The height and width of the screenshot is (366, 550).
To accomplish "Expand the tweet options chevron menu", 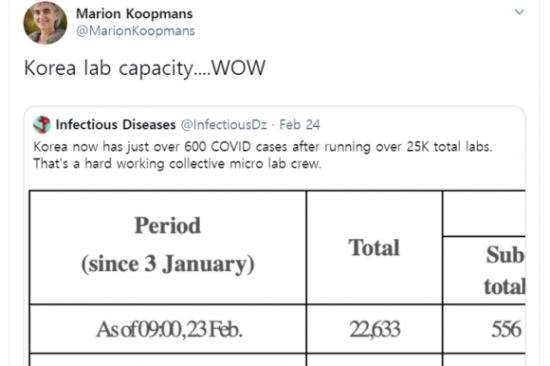I will tap(519, 12).
